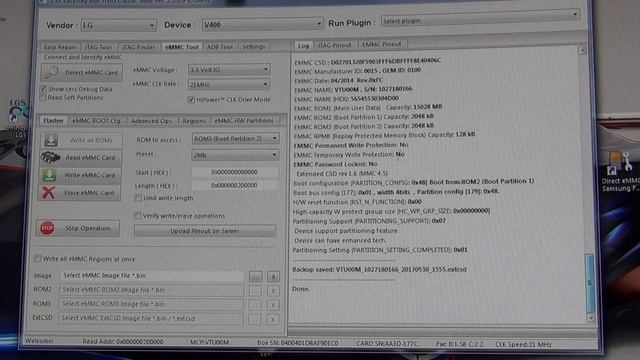Click the red X Erase eMMC Card icon
This screenshot has width=640, height=360.
point(49,192)
